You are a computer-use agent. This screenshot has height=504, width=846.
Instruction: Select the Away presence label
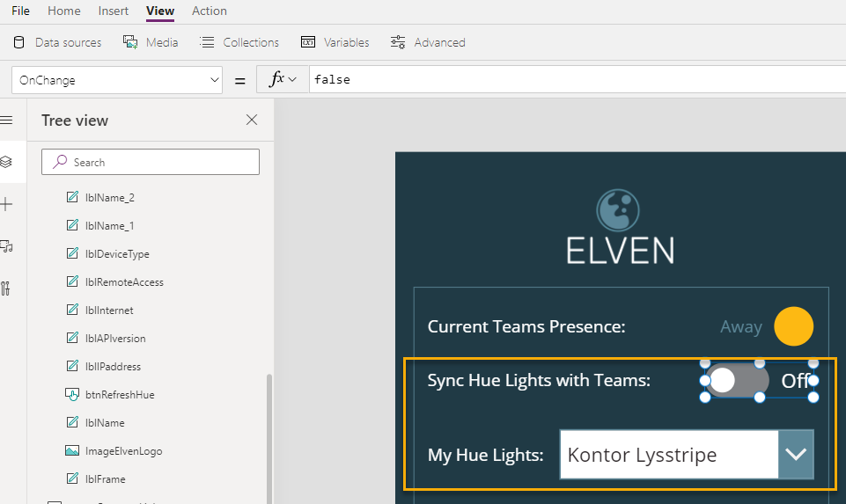coord(740,326)
